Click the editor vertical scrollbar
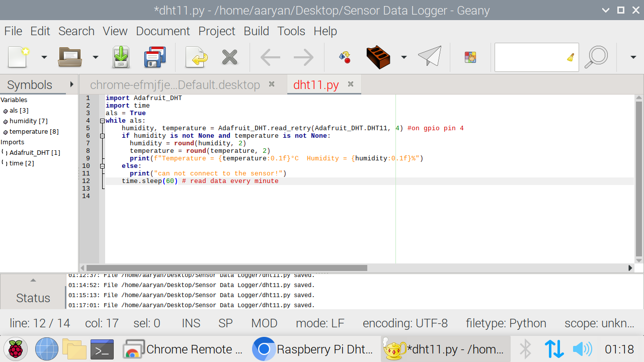The height and width of the screenshot is (362, 644). tap(639, 178)
